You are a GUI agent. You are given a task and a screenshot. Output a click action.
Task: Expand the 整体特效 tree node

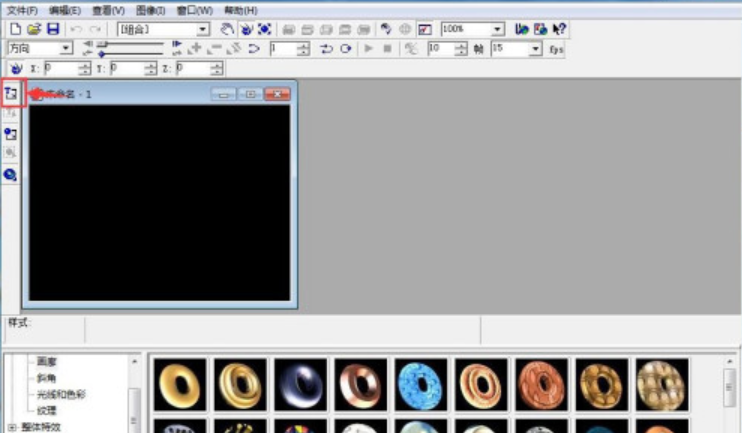pos(12,427)
